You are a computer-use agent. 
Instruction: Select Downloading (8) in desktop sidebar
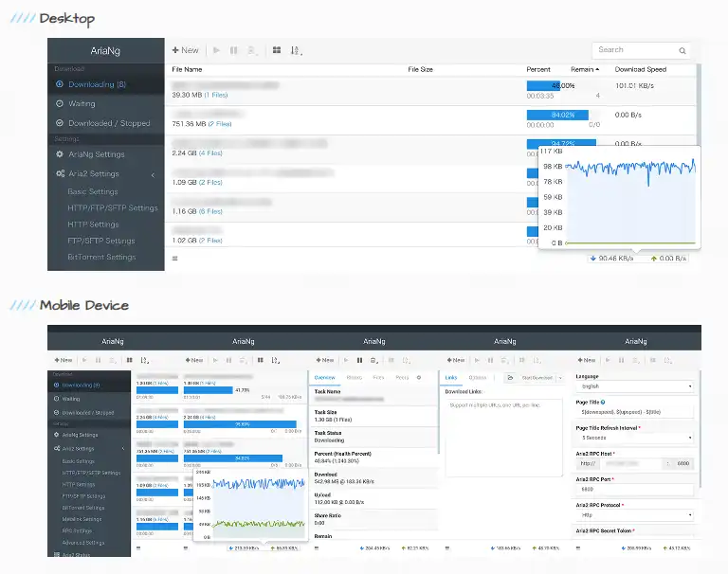106,84
